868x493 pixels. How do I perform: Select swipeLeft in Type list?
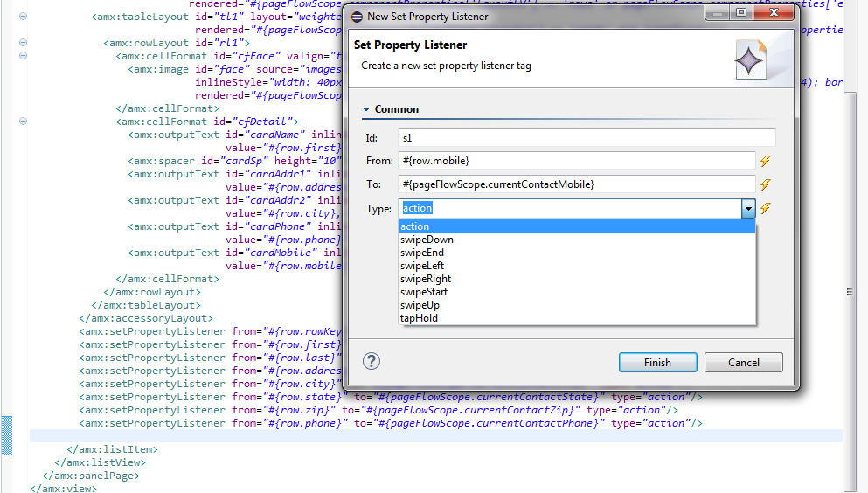point(577,266)
